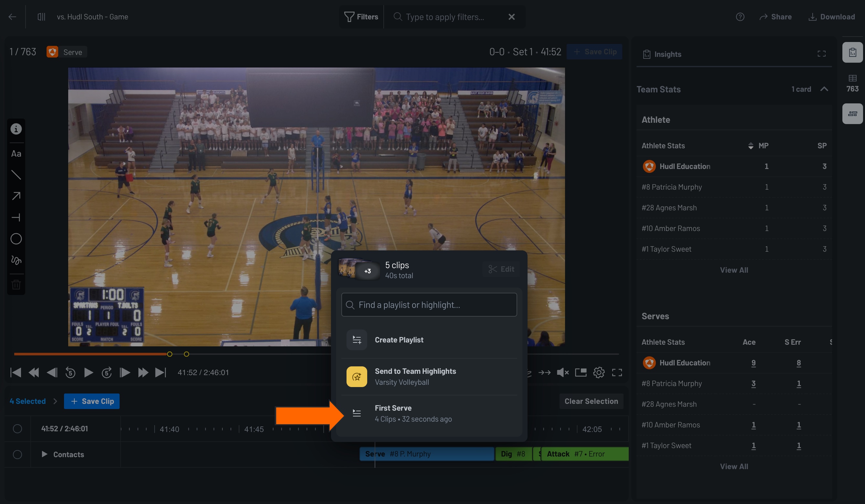The image size is (865, 504).
Task: Select the circle checkbox on the Contacts row
Action: (17, 454)
